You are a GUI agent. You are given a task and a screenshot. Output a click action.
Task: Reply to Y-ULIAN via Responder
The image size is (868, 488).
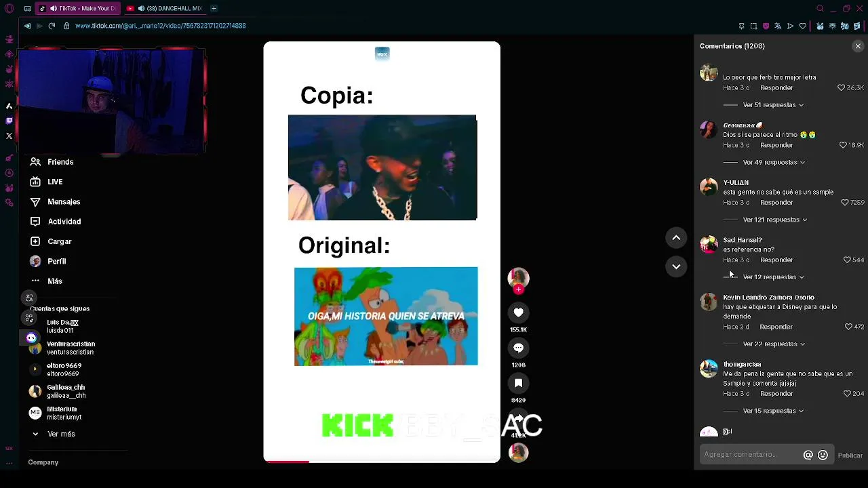(x=776, y=203)
